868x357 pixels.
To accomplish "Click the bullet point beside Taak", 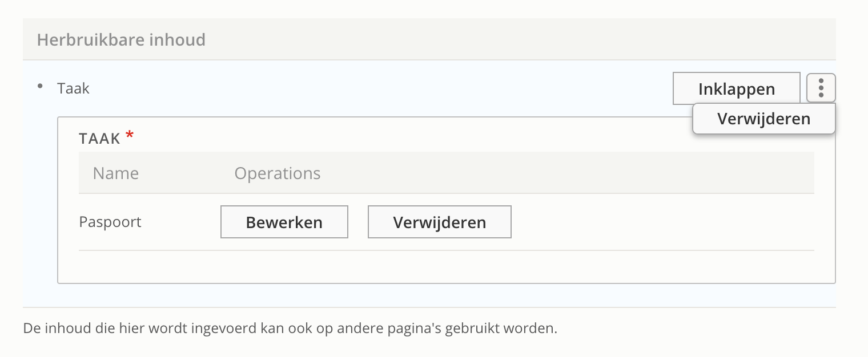I will [x=40, y=86].
